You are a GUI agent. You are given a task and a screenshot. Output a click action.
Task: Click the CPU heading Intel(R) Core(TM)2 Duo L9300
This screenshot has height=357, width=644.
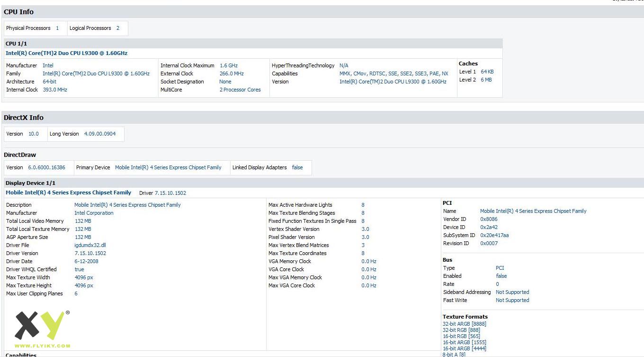(66, 53)
